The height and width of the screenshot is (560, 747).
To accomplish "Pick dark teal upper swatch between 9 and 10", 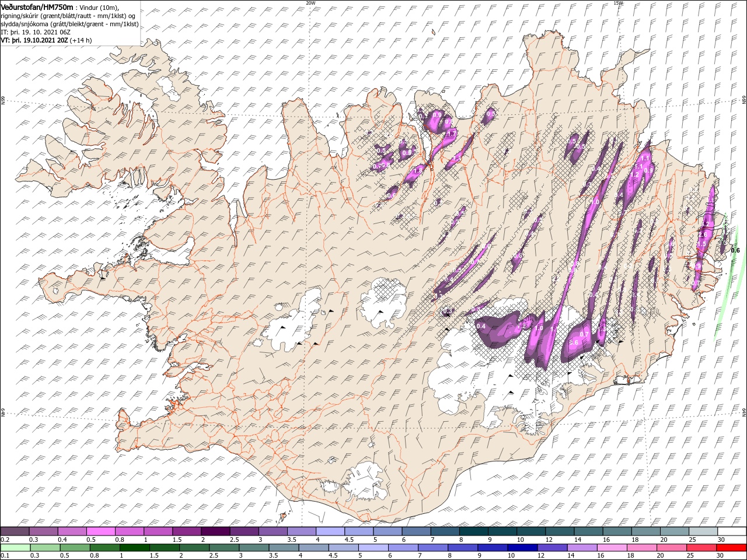I will [502, 531].
